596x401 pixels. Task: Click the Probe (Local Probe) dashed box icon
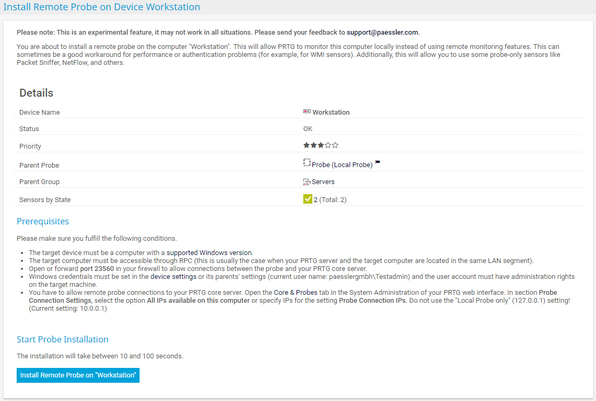307,163
